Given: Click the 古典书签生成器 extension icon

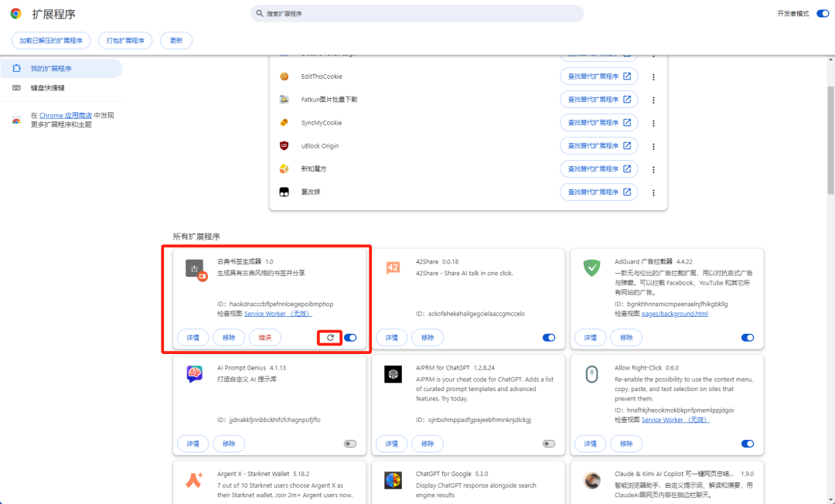Looking at the screenshot, I should 196,269.
